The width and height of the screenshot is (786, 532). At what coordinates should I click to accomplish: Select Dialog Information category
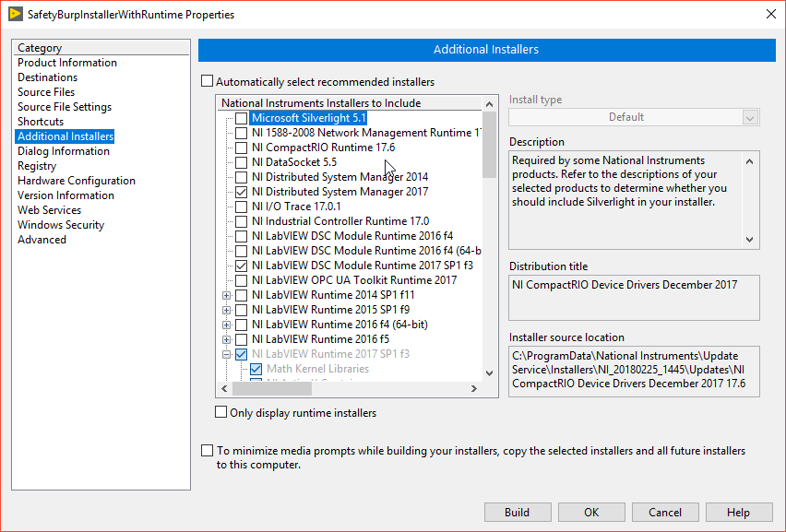pos(64,151)
